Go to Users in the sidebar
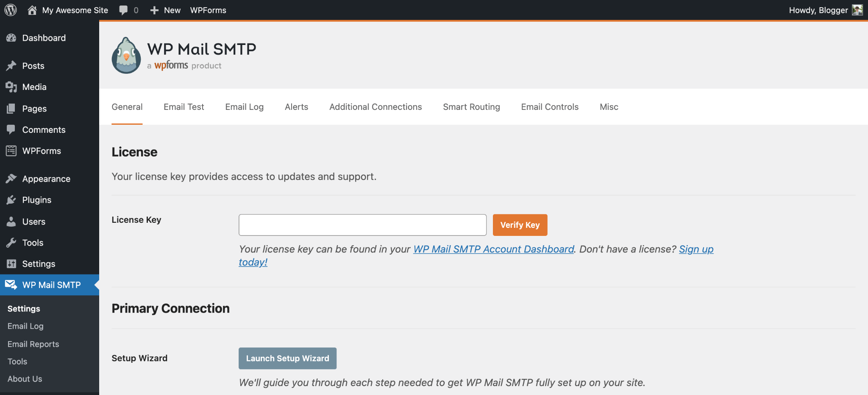 [x=34, y=221]
